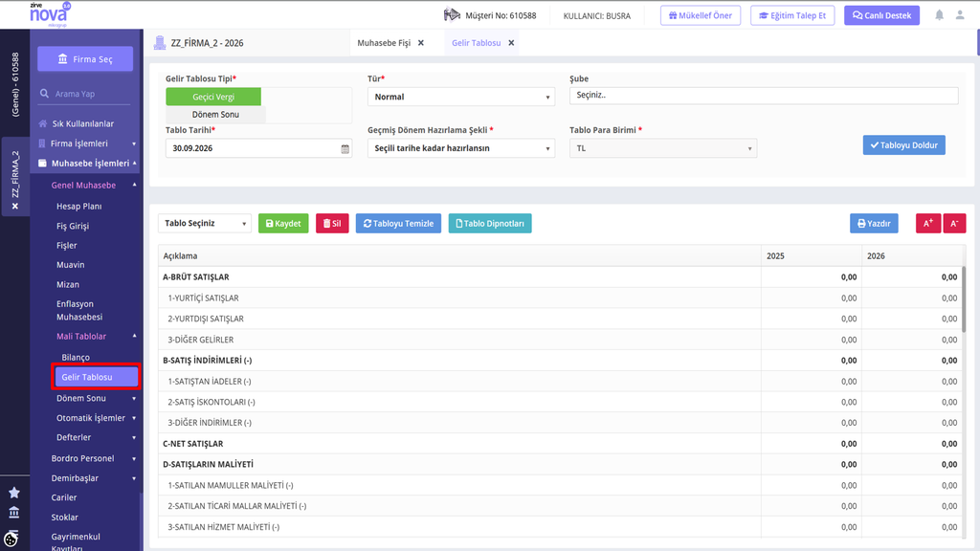This screenshot has width=980, height=551.
Task: Open the notifications bell icon
Action: [x=939, y=15]
